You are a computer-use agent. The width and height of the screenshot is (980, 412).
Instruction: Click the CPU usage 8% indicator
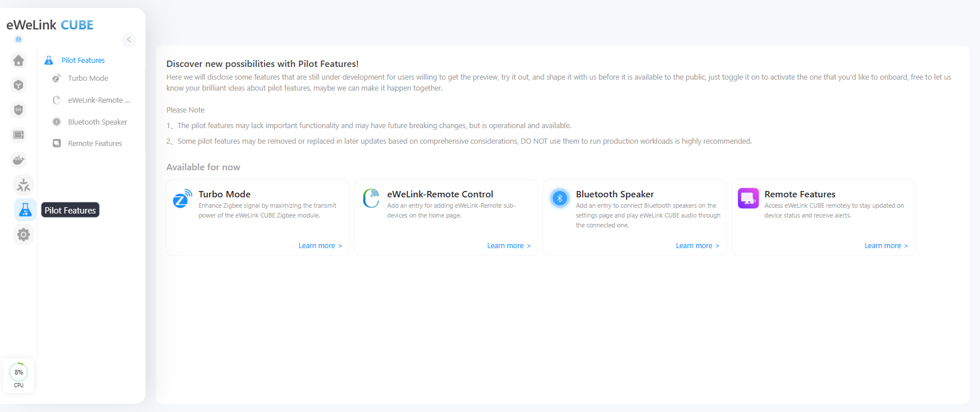pyautogui.click(x=18, y=374)
